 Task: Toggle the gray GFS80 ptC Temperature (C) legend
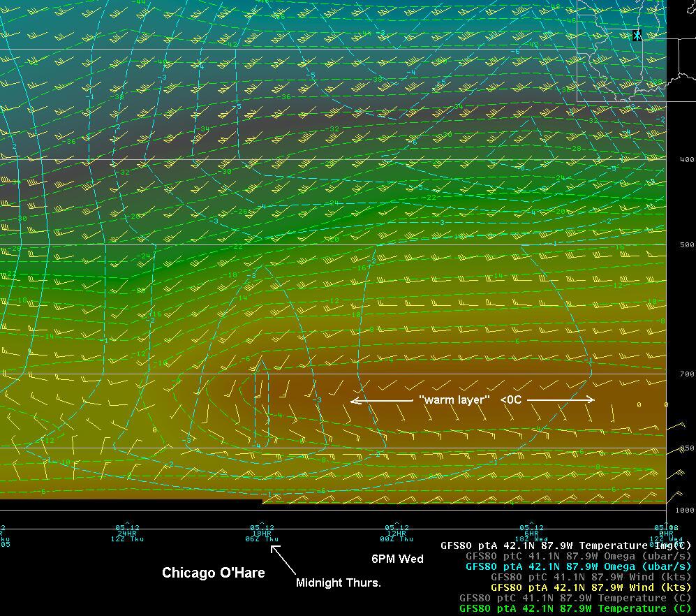(x=575, y=598)
